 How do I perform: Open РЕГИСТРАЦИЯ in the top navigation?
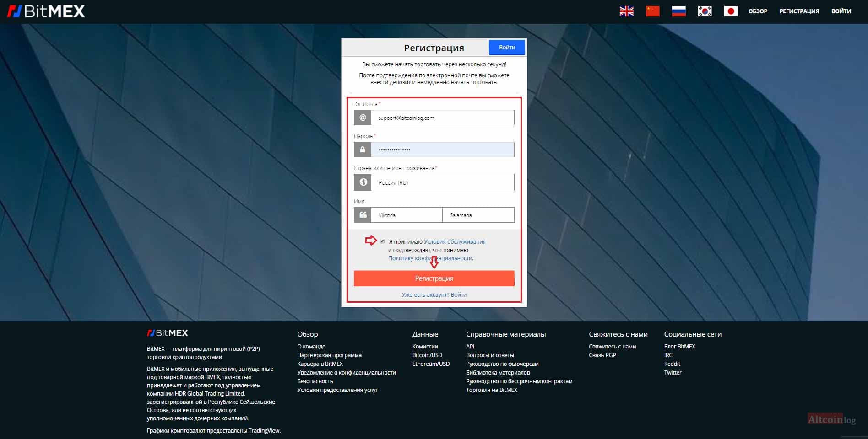coord(799,11)
